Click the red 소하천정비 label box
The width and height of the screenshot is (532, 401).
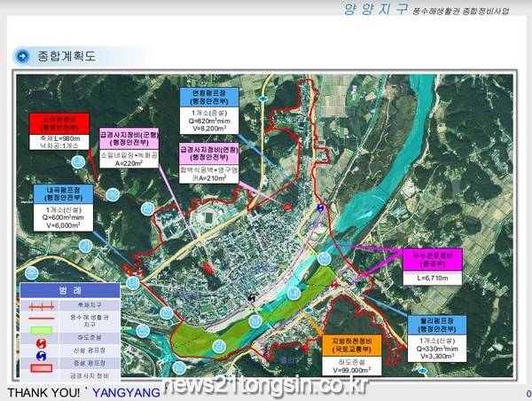point(59,122)
